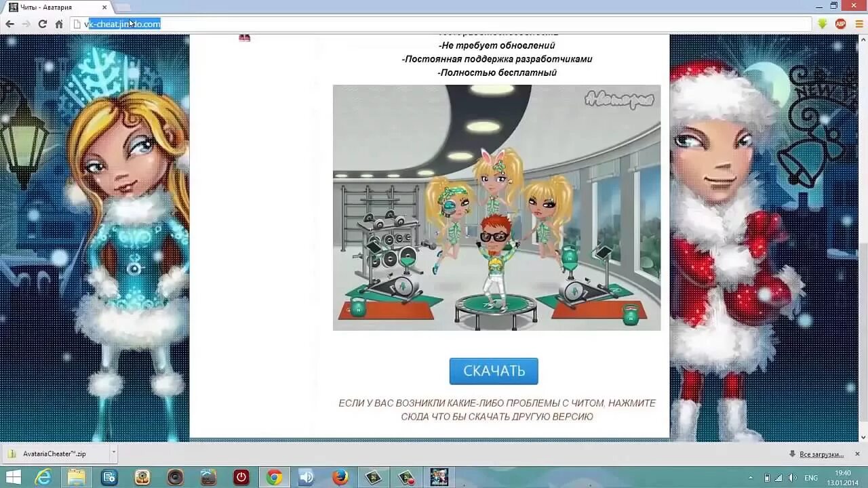Viewport: 868px width, 488px height.
Task: Open the volume tray icon
Action: (x=792, y=478)
